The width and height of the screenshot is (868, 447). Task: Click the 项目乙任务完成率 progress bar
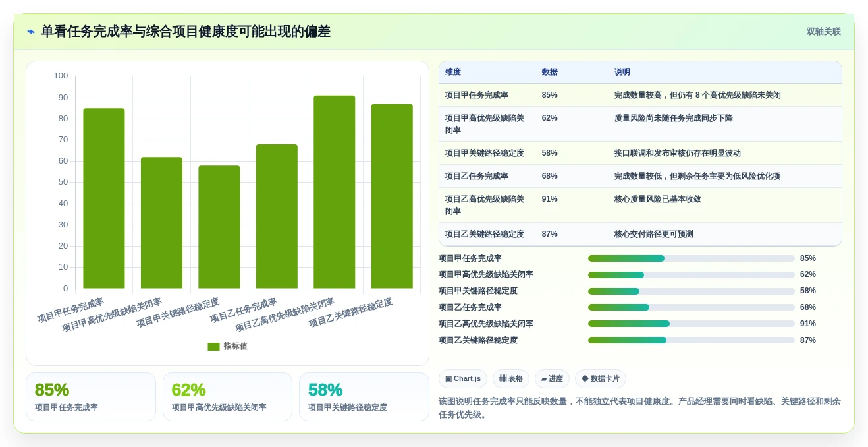click(692, 307)
